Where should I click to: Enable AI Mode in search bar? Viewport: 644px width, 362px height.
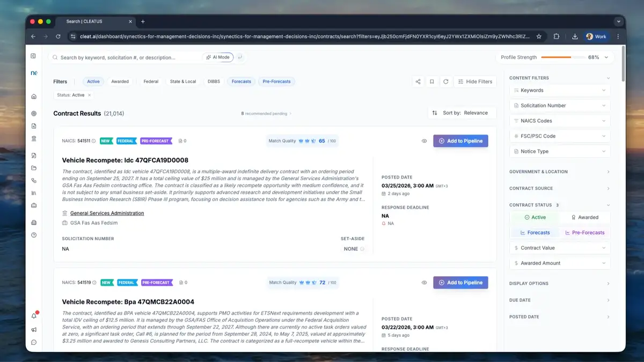pyautogui.click(x=217, y=57)
